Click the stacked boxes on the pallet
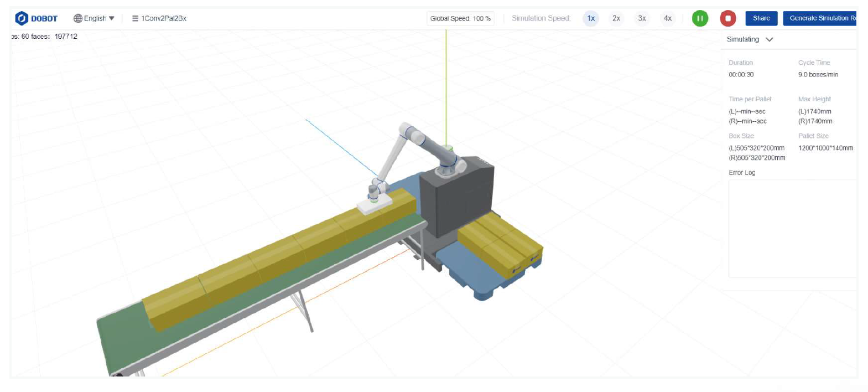Viewport: 868px width, 392px height. pyautogui.click(x=500, y=245)
